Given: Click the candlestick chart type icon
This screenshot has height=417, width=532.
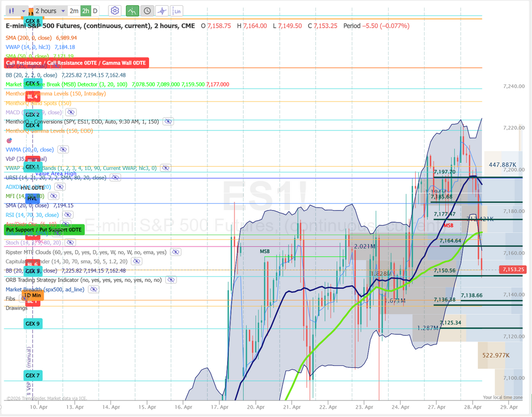Looking at the screenshot, I should tap(11, 11).
